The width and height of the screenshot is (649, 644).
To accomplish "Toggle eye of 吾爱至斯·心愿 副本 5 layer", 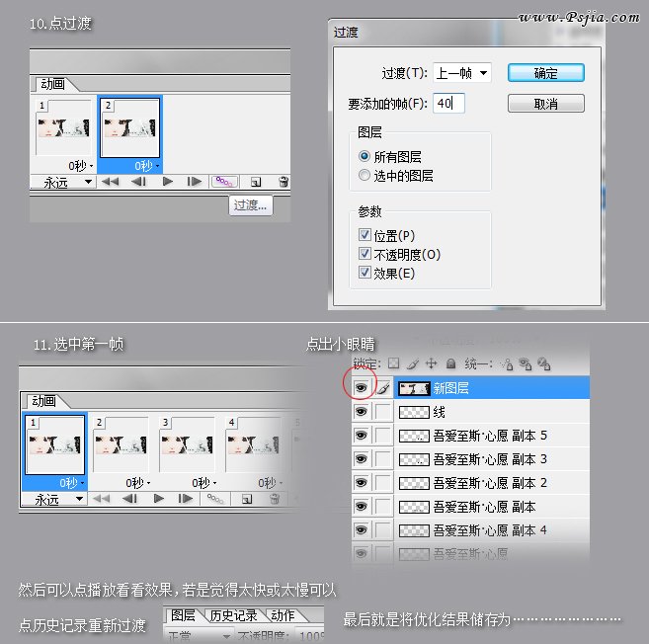I will (x=362, y=436).
